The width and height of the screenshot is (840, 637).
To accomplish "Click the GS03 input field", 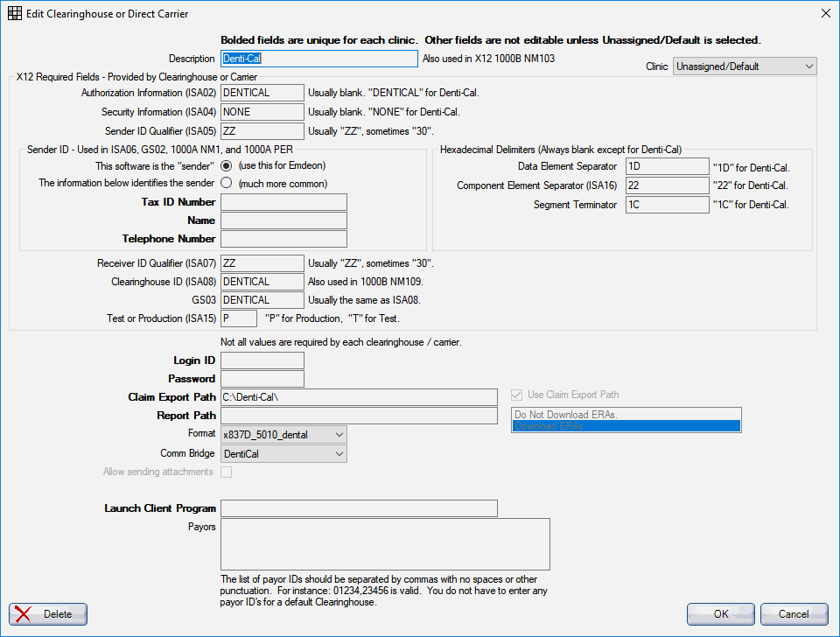I will click(262, 300).
